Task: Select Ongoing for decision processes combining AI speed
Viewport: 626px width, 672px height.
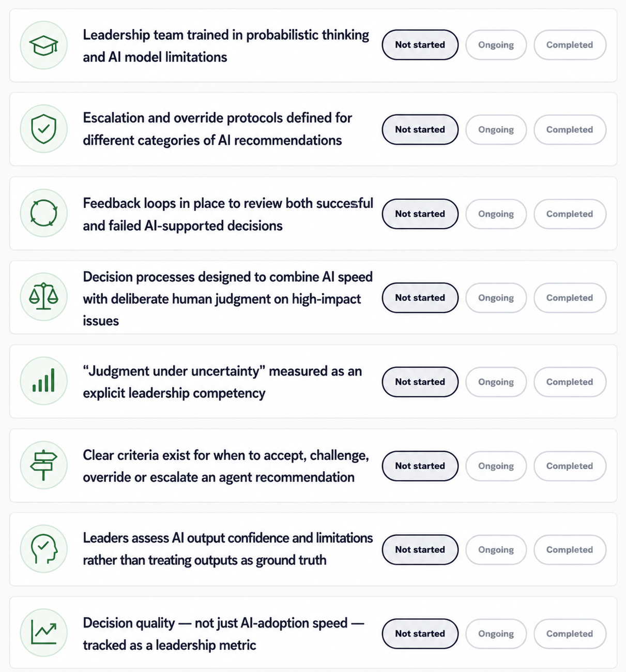Action: tap(496, 297)
